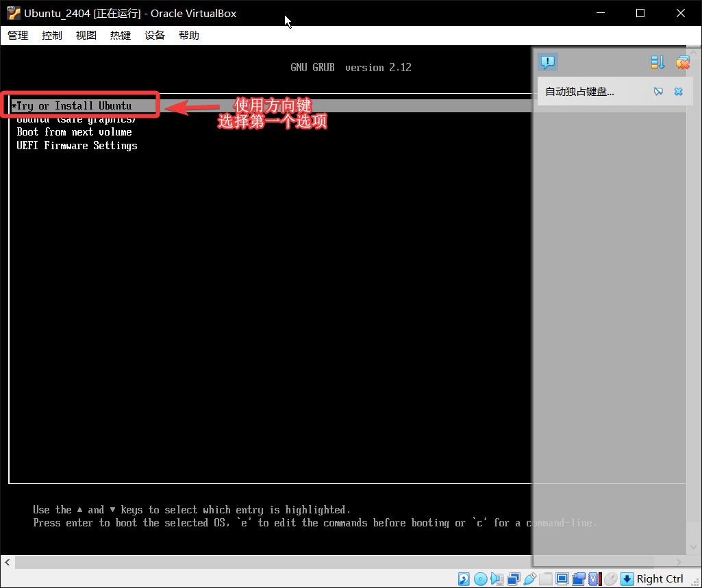The width and height of the screenshot is (702, 588).
Task: Toggle the notification center speech-bubble icon
Action: pyautogui.click(x=547, y=62)
